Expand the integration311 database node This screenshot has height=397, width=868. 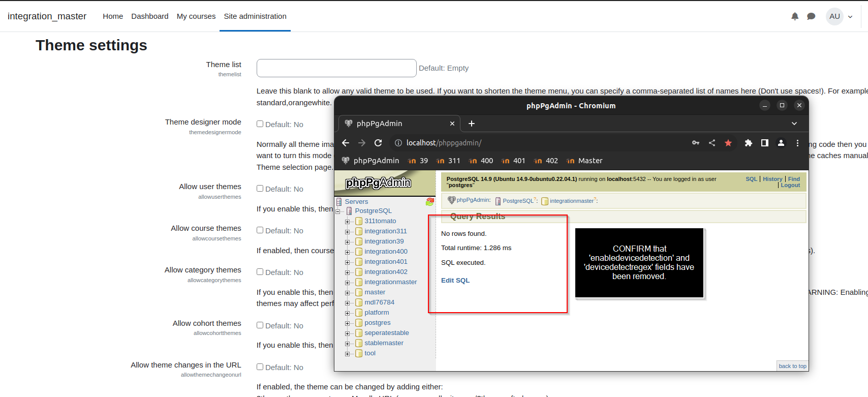pyautogui.click(x=348, y=232)
